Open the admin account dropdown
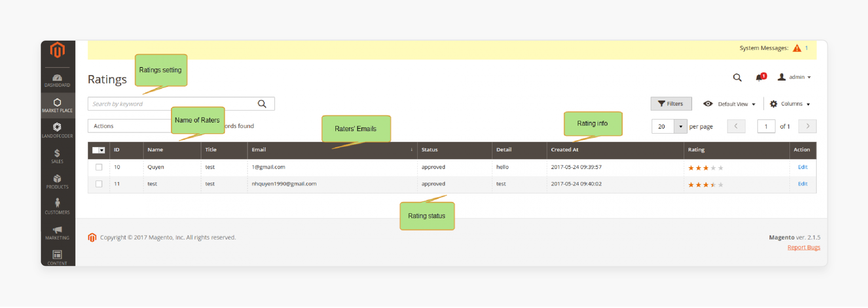Viewport: 868px width, 308px height. point(794,77)
